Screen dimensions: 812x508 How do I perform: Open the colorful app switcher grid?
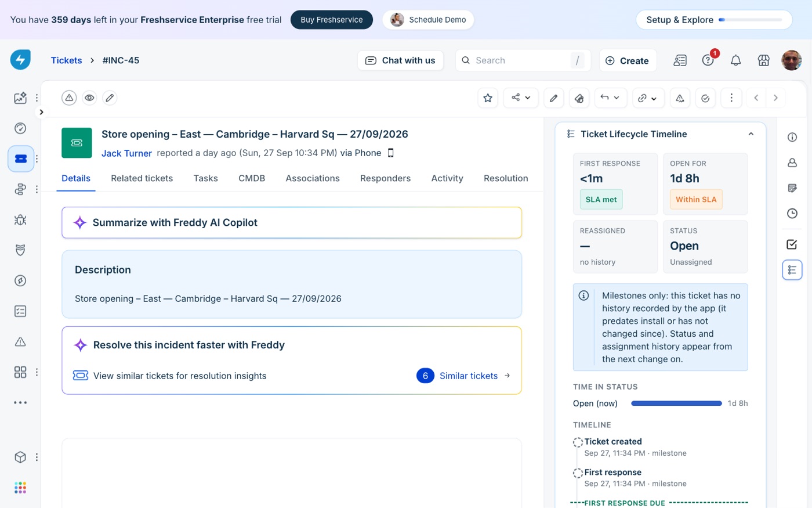click(x=20, y=488)
